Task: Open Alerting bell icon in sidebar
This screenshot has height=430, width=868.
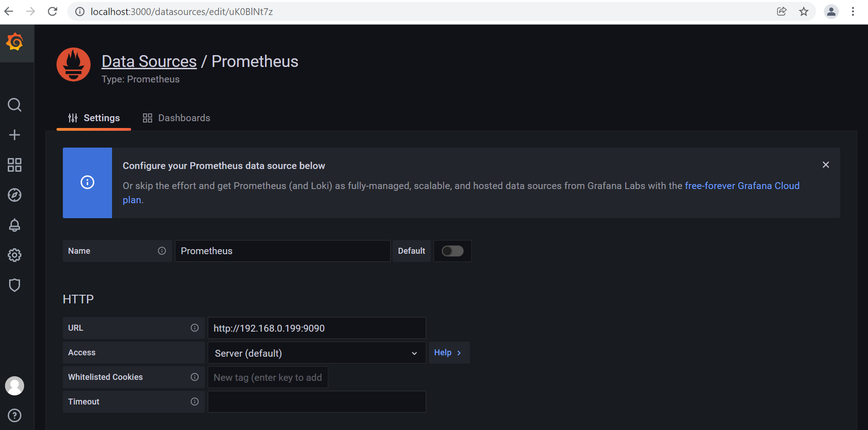Action: click(15, 225)
